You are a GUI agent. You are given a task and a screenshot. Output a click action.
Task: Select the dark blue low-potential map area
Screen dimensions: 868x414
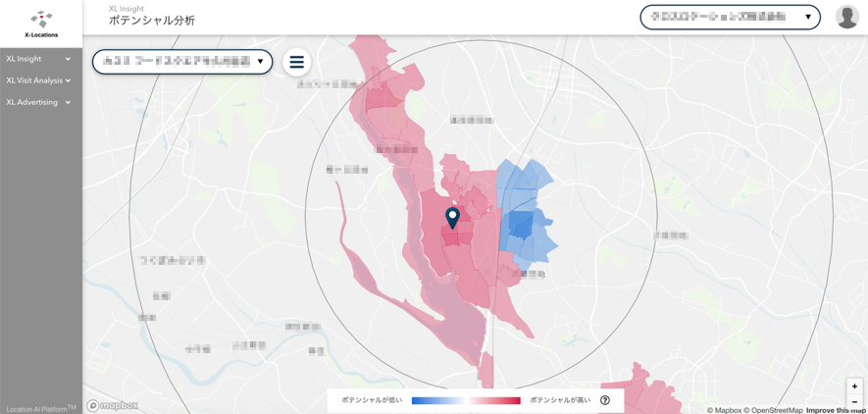[521, 224]
